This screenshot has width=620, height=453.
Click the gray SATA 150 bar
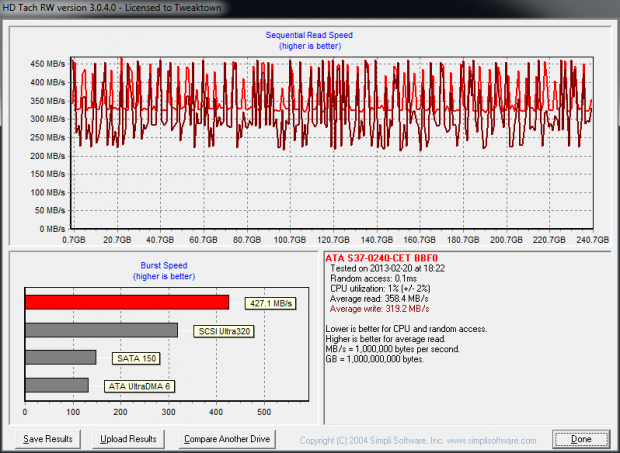[60, 357]
